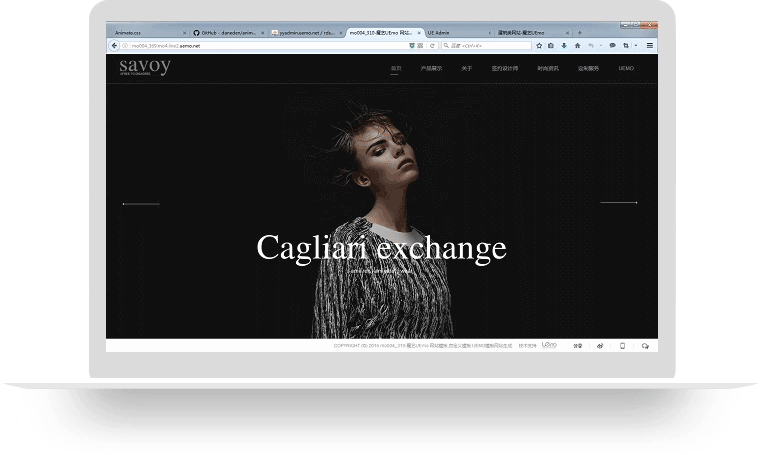This screenshot has width=760, height=455.
Task: Click the Cagliari exchange headline
Action: pos(381,248)
